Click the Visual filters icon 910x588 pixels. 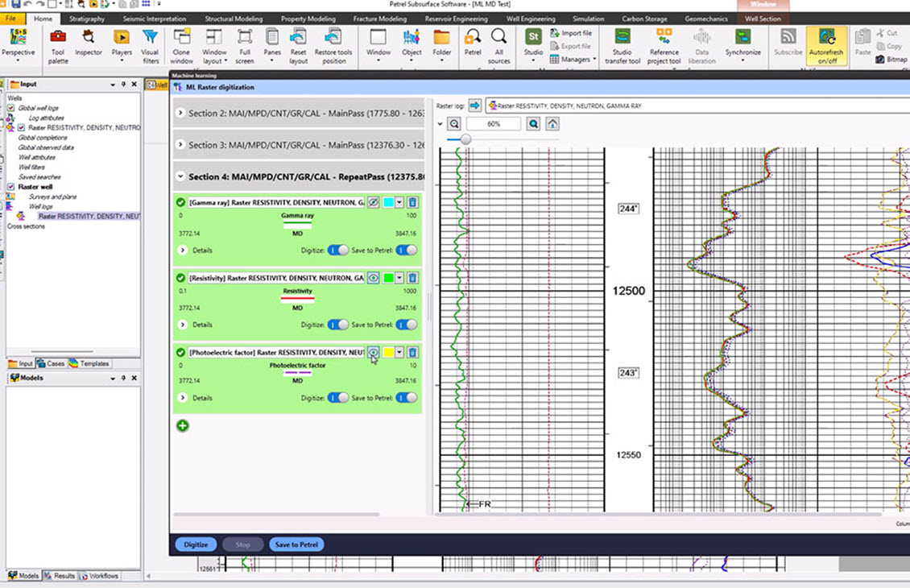pos(150,43)
